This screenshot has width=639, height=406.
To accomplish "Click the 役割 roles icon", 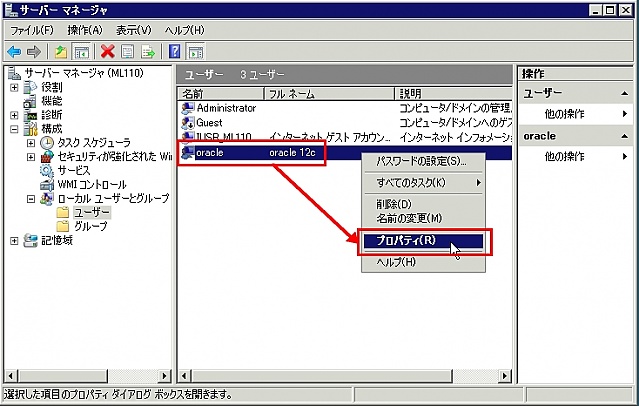I will (31, 87).
